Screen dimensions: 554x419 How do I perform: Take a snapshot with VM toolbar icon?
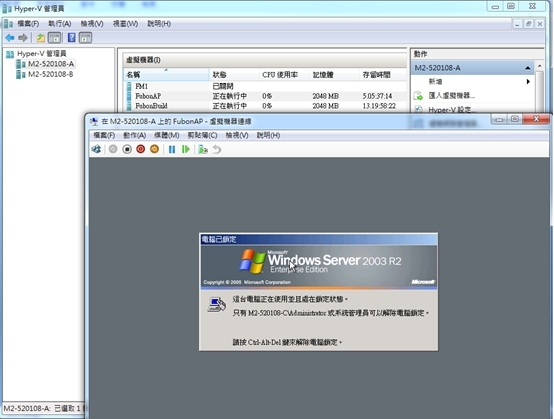(x=203, y=149)
